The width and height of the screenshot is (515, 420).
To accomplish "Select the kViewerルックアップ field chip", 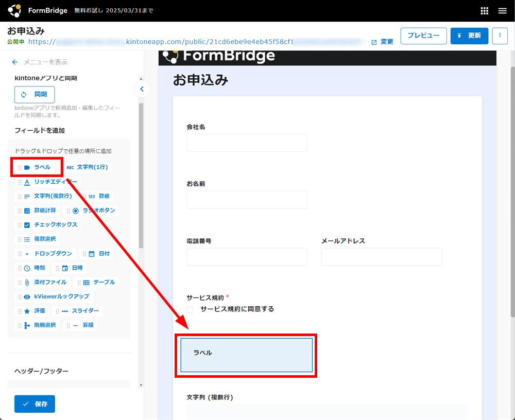I will [x=54, y=296].
